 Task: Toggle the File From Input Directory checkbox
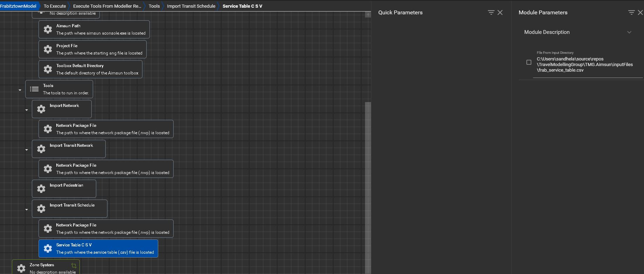tap(529, 62)
